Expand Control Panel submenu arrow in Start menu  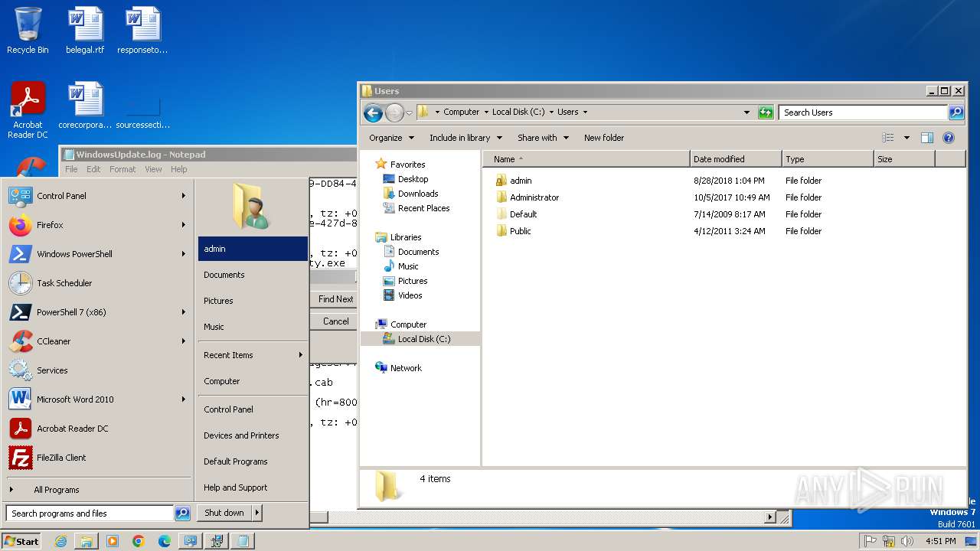click(x=184, y=196)
